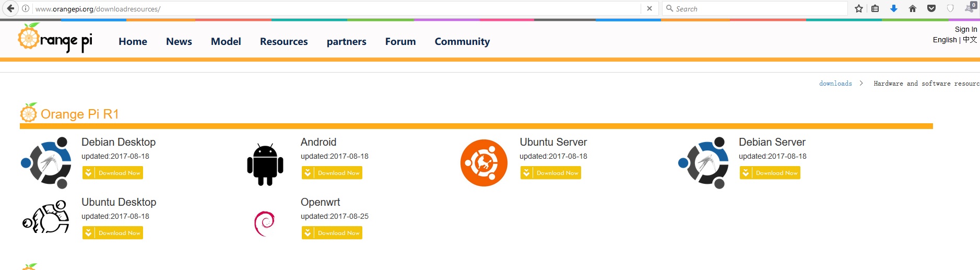Switch language to 中文
980x270 pixels.
[970, 40]
